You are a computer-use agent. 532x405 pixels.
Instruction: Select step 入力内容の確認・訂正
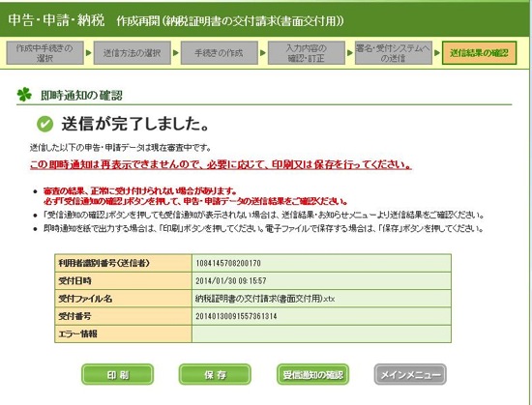[307, 53]
